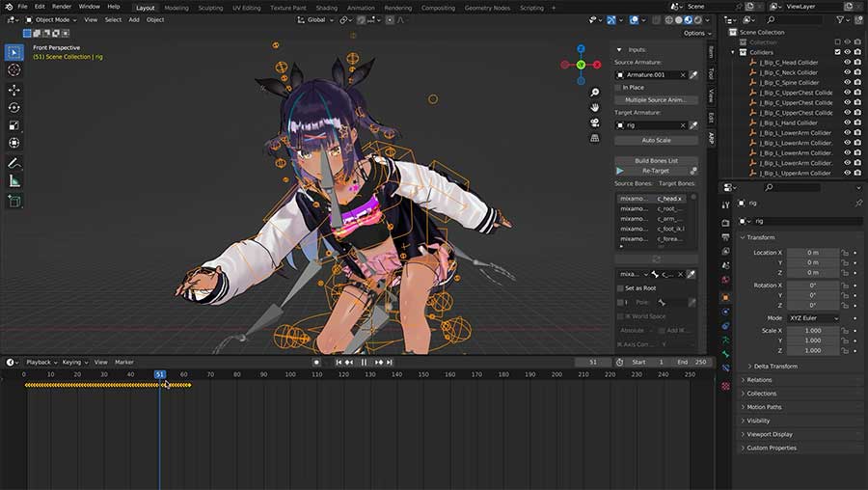Activate the Annotate tool

pyautogui.click(x=14, y=163)
